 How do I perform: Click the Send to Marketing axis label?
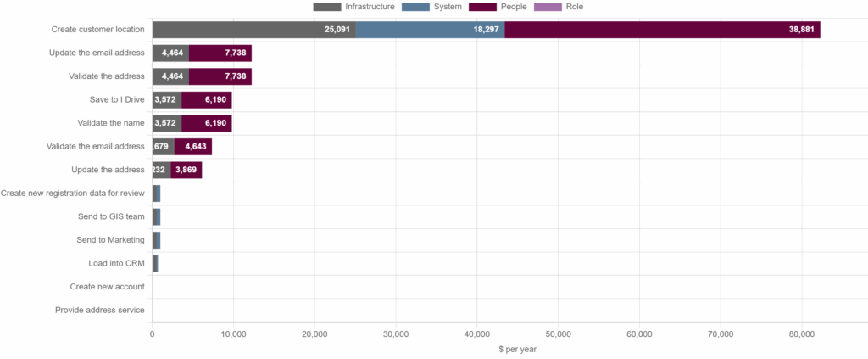pyautogui.click(x=110, y=240)
